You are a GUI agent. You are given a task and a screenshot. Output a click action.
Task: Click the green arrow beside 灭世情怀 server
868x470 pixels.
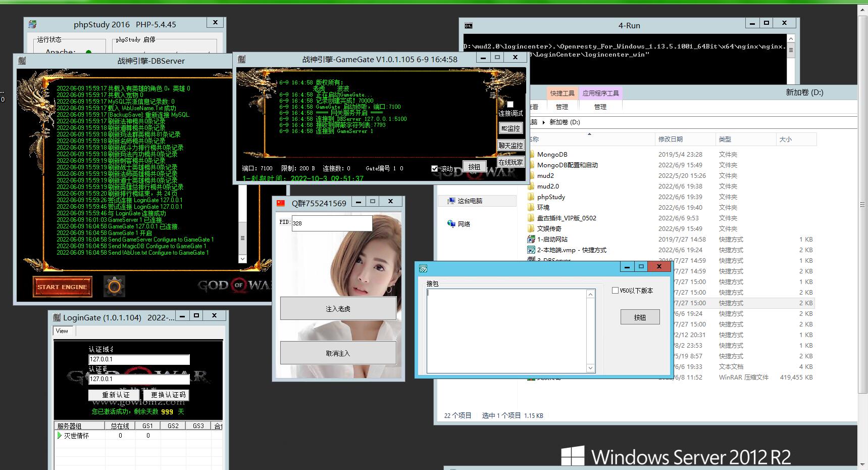(60, 435)
